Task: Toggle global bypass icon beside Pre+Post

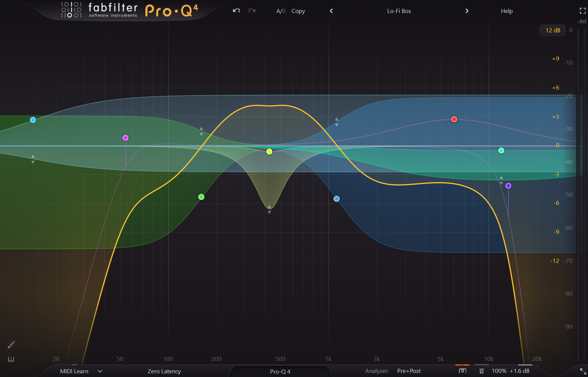Action: coord(462,371)
